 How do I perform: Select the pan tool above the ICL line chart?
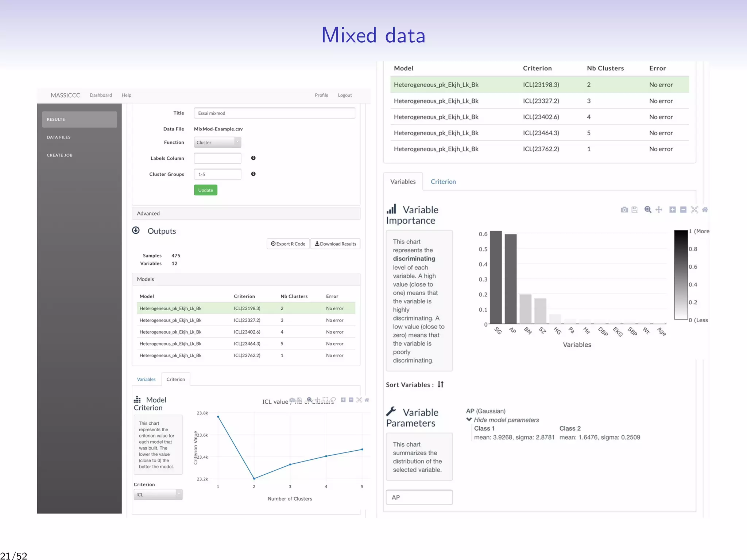coord(317,400)
